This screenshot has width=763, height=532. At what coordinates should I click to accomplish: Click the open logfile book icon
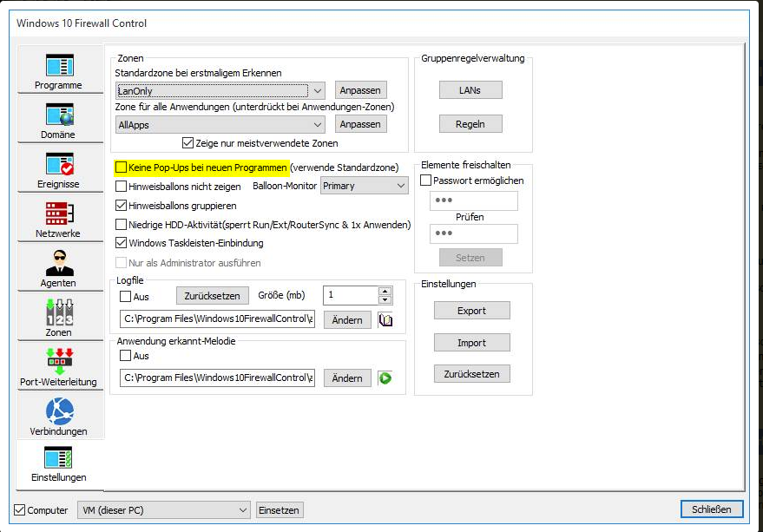[x=385, y=319]
